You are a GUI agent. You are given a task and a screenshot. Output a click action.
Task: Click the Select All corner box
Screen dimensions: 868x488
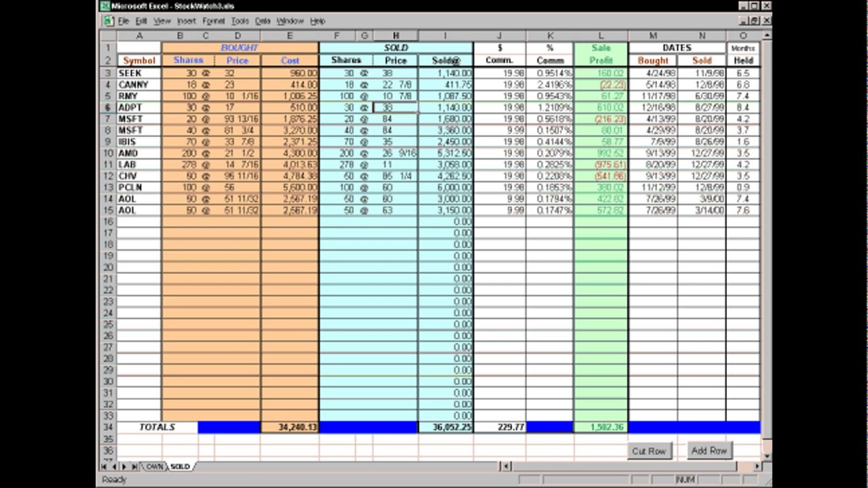pyautogui.click(x=108, y=36)
